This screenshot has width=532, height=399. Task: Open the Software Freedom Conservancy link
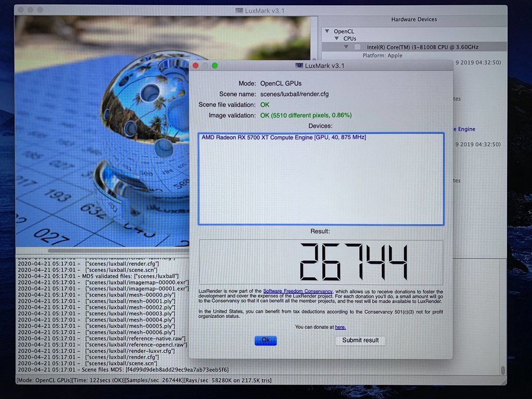click(298, 291)
